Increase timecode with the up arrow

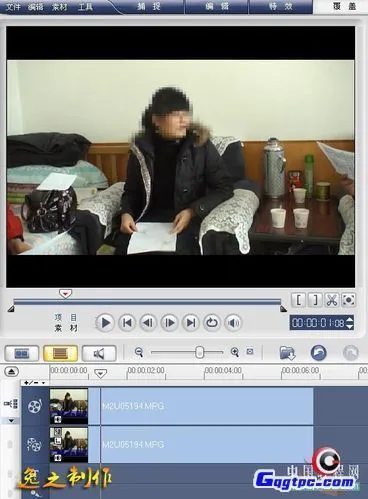coord(350,319)
